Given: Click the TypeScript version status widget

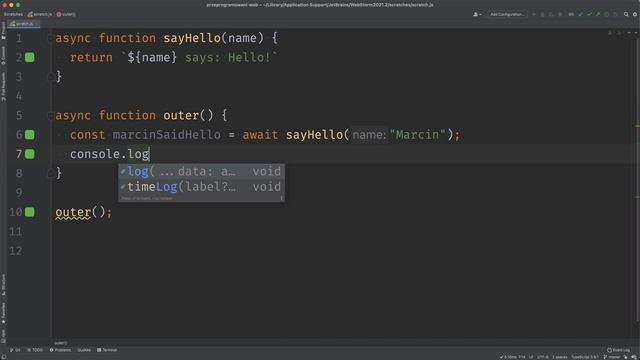Looking at the screenshot, I should 584,357.
